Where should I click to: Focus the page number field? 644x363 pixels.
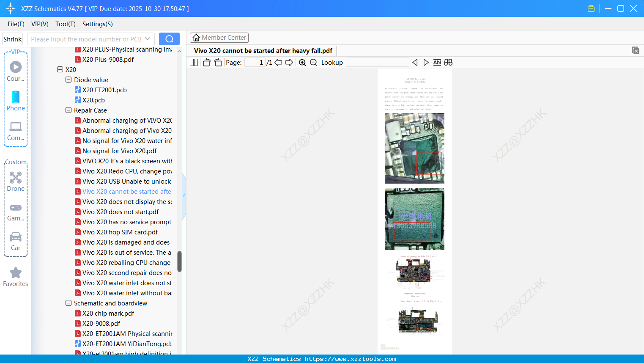[x=255, y=63]
